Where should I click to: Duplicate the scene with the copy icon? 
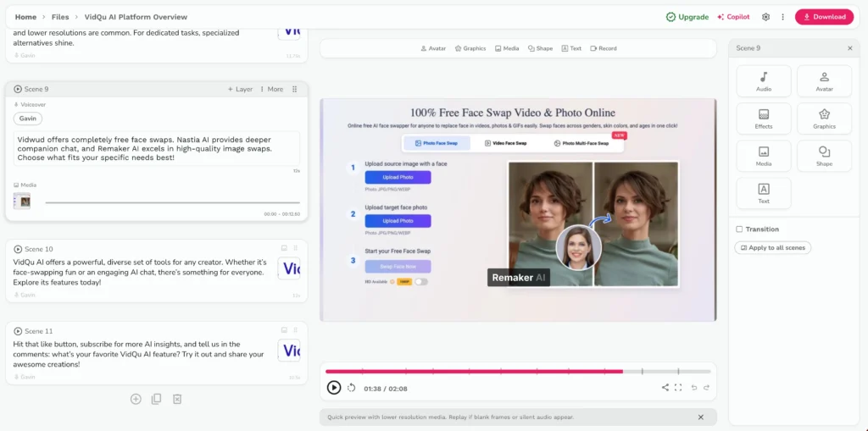pos(157,399)
